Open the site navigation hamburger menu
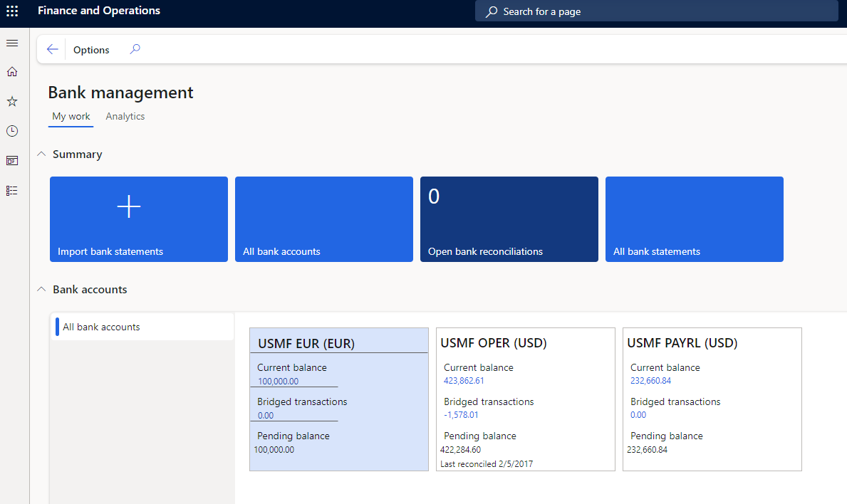The image size is (847, 504). [x=11, y=43]
